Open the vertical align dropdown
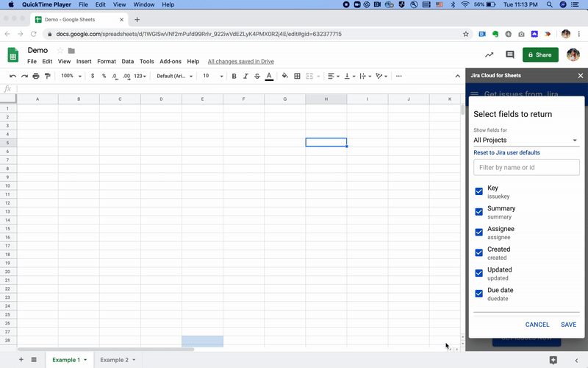This screenshot has height=368, width=588. 350,77
